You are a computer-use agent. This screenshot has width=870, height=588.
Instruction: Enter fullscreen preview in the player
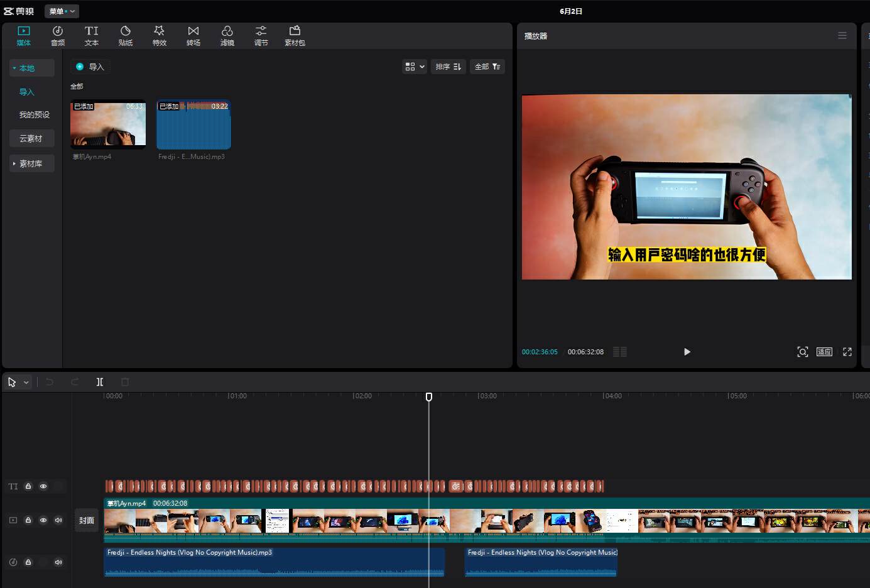(847, 352)
